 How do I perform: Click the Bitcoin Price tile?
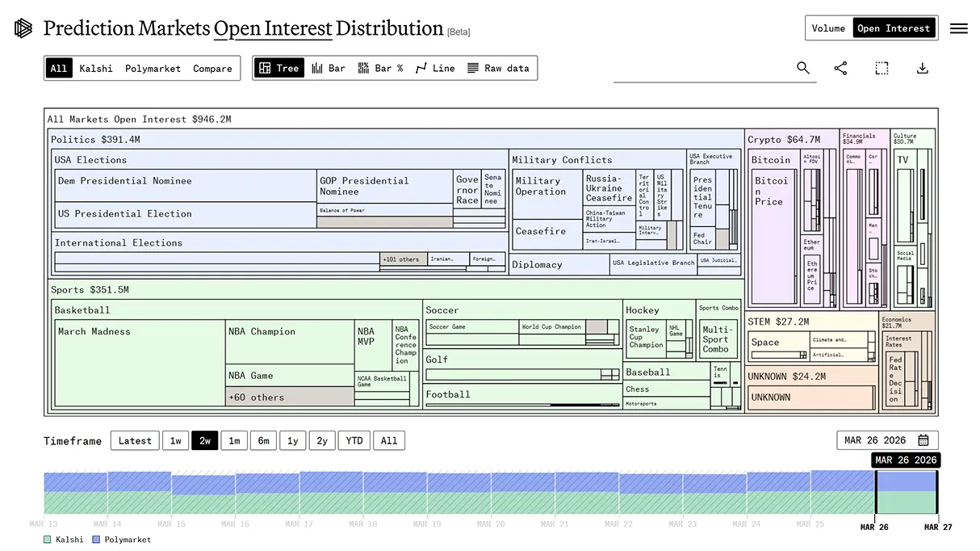[773, 236]
